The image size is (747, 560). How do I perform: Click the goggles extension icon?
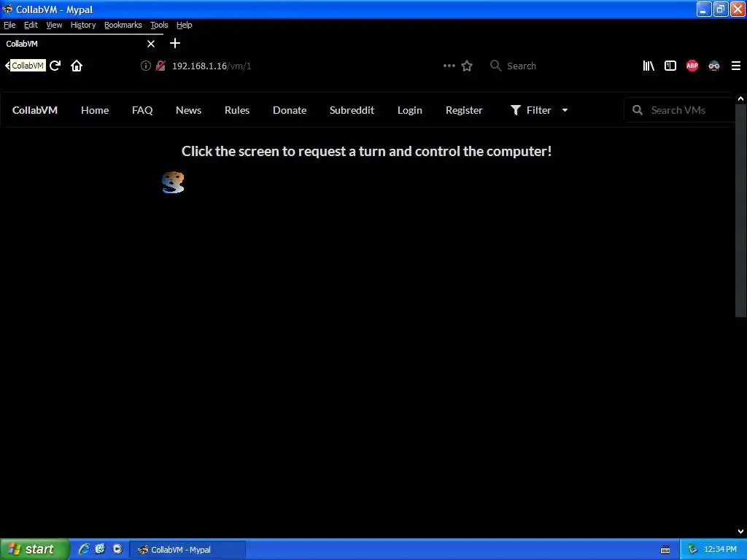tap(714, 66)
